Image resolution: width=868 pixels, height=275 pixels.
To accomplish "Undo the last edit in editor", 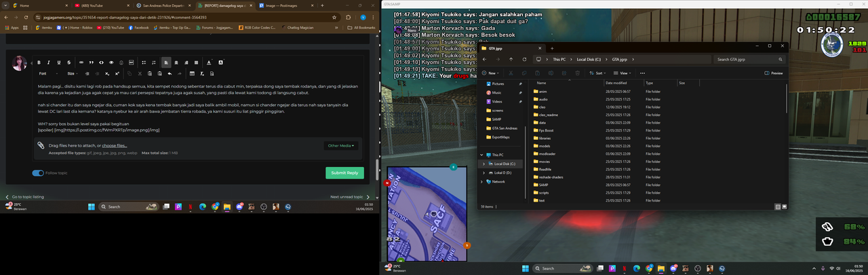I will click(170, 73).
